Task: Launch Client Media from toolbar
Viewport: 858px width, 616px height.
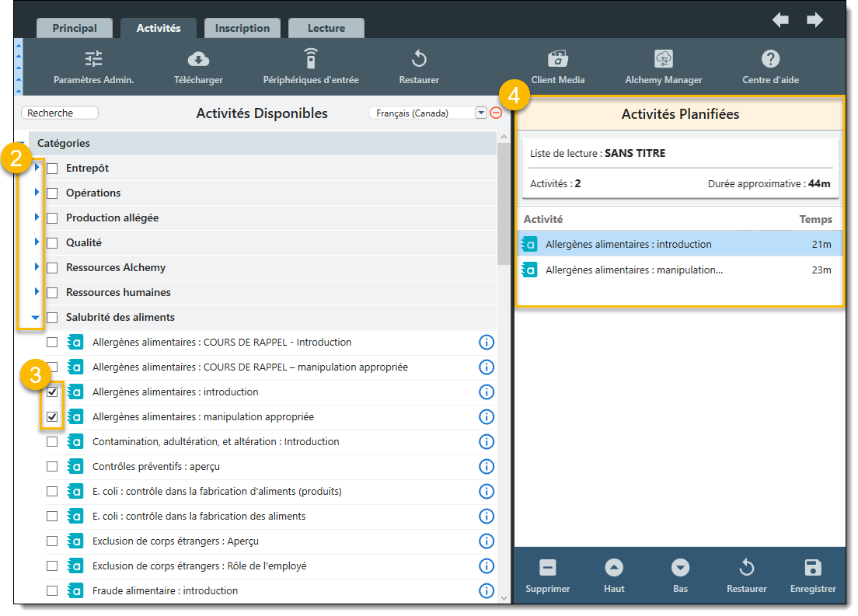Action: point(558,60)
